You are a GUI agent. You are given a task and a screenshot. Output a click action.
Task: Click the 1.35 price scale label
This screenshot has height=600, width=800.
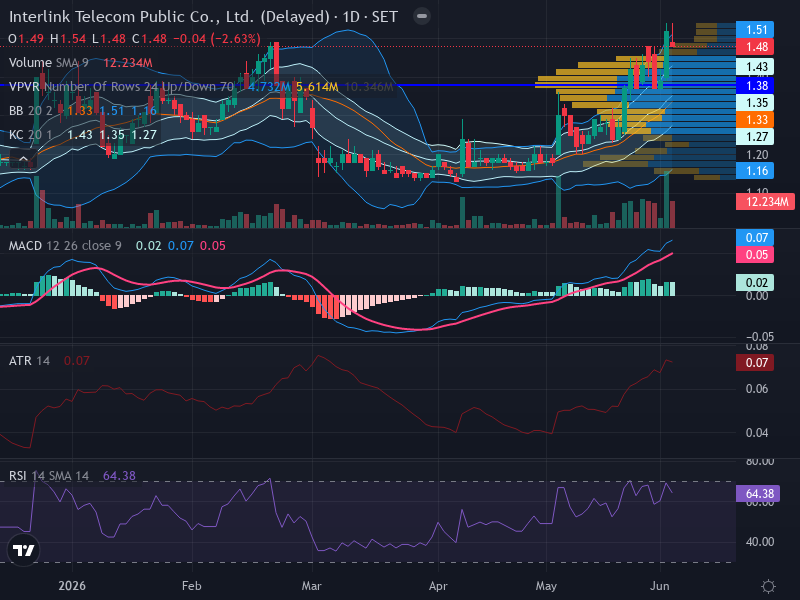click(755, 103)
